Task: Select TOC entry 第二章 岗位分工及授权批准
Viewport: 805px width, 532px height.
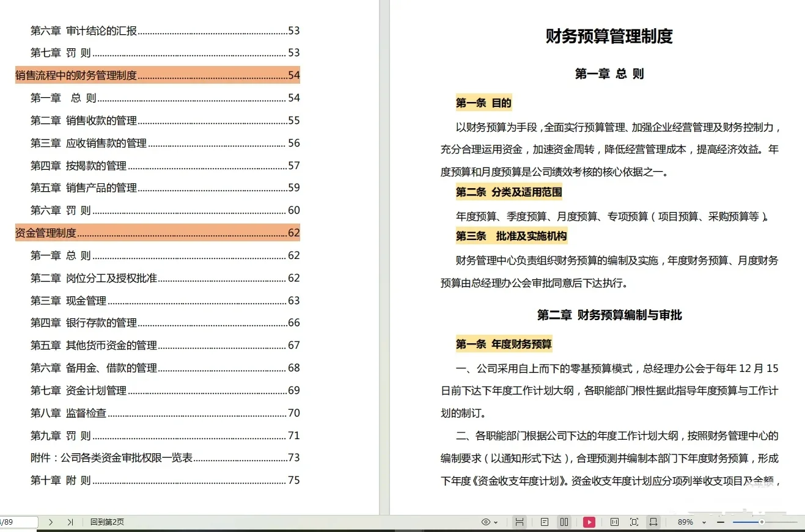Action: click(x=165, y=278)
